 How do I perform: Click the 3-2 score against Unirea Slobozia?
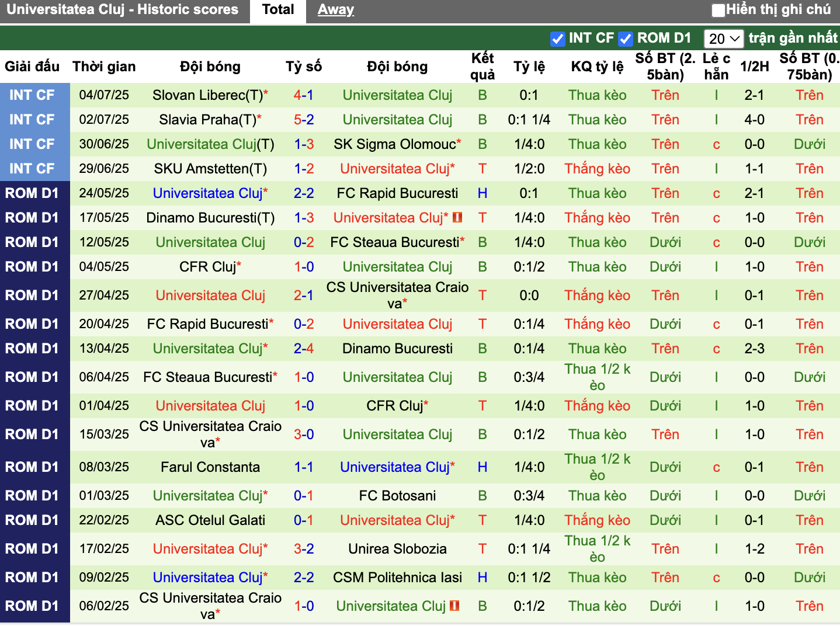point(304,549)
